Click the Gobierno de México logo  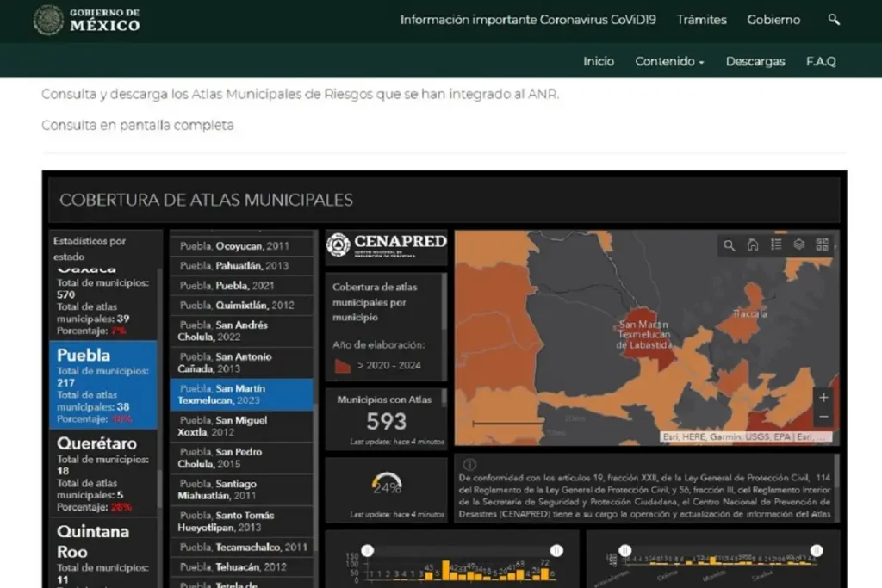86,20
